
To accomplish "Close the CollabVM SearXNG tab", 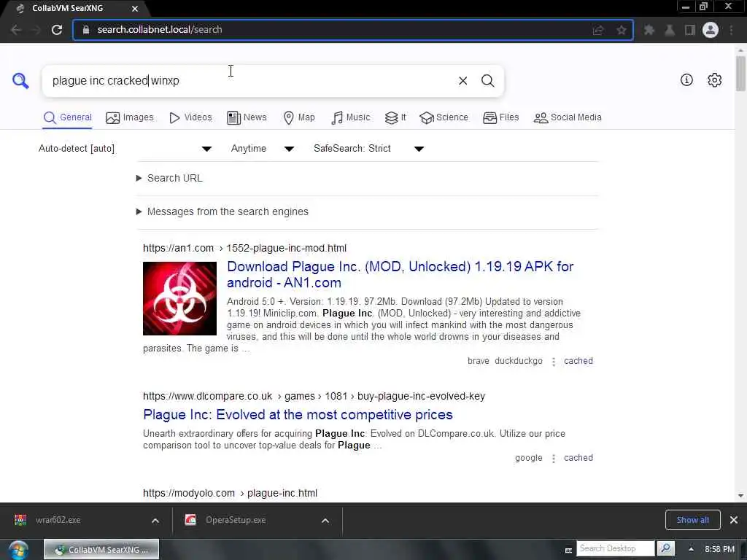I will click(135, 9).
